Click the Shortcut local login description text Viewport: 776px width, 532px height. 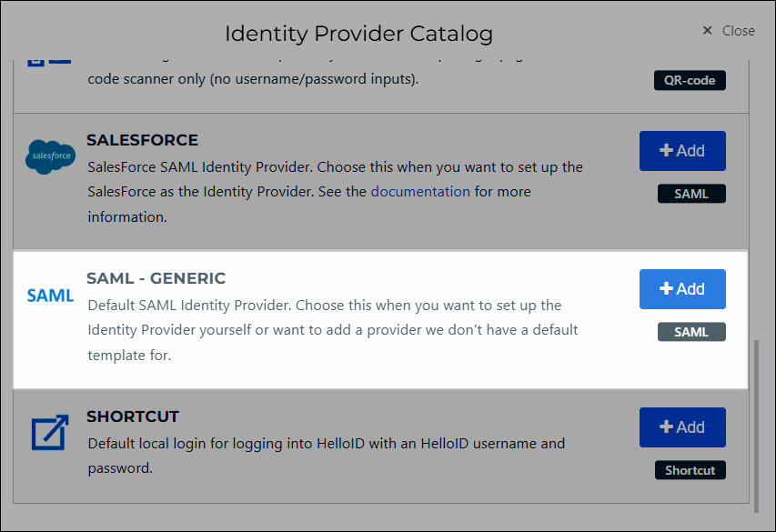326,456
